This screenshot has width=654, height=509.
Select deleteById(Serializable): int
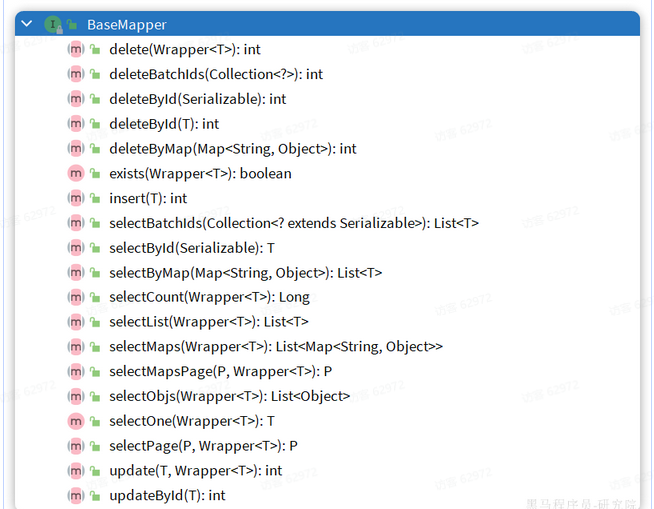(x=198, y=99)
